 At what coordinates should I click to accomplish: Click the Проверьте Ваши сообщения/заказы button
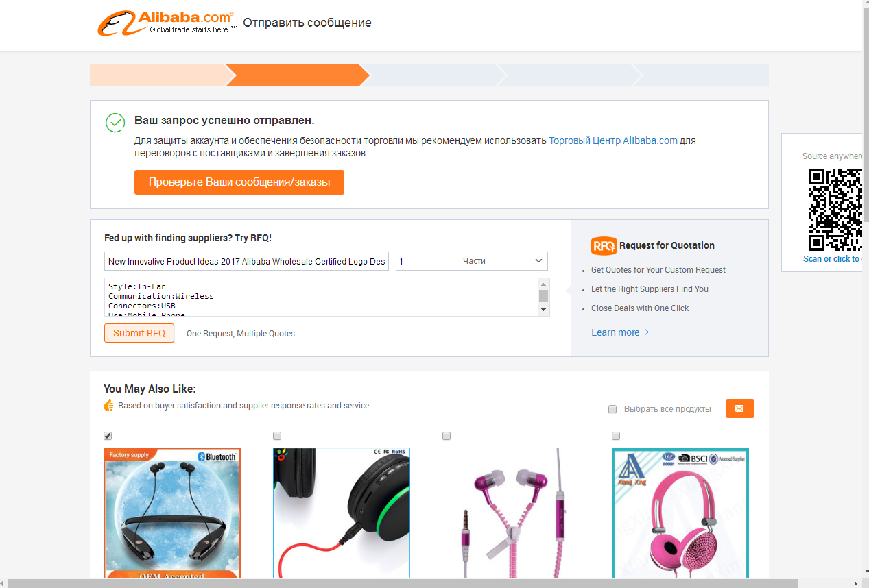pyautogui.click(x=239, y=182)
